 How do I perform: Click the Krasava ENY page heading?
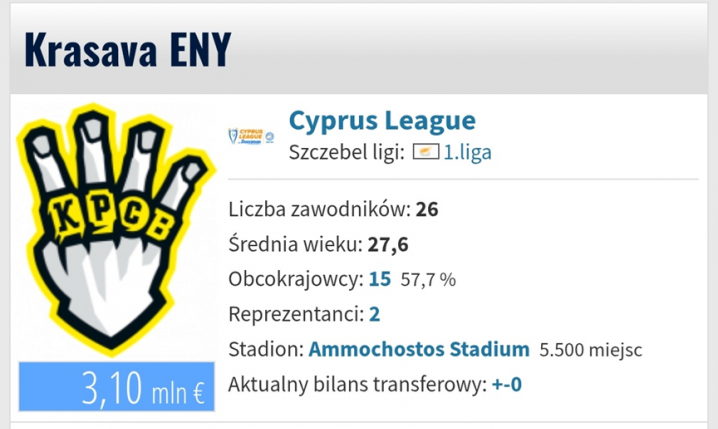click(x=127, y=49)
